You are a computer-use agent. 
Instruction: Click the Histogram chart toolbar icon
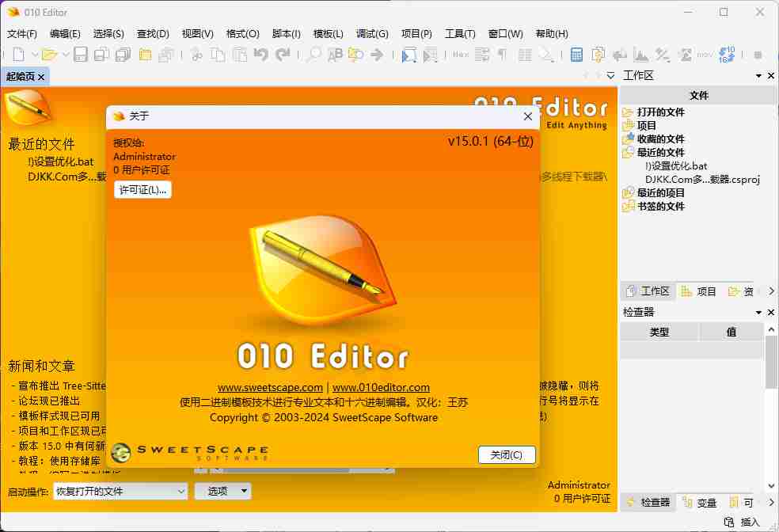tap(640, 55)
